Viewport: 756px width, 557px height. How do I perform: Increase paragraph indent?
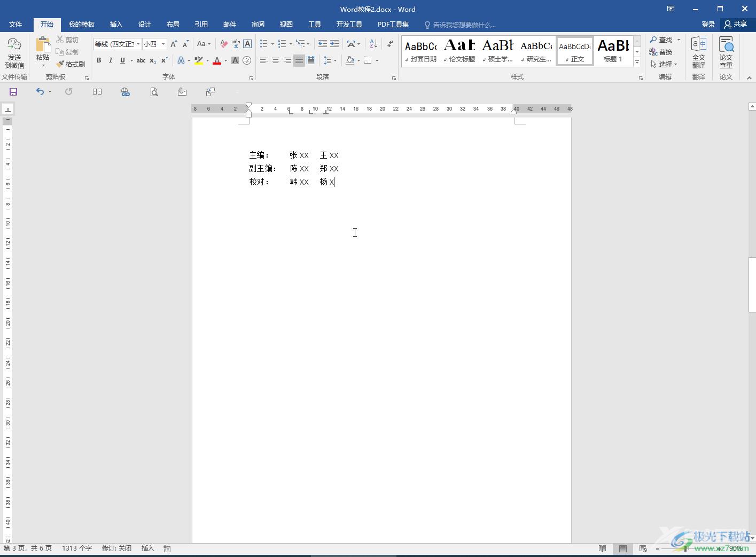tap(334, 44)
